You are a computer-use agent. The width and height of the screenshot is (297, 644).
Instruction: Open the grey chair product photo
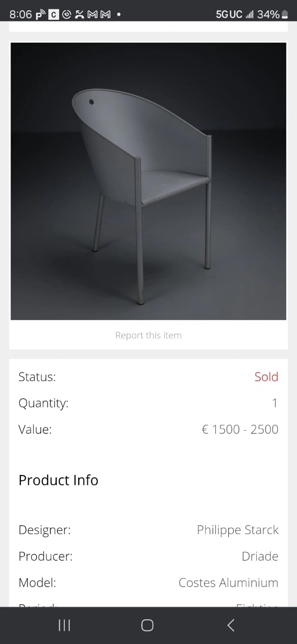pos(148,181)
